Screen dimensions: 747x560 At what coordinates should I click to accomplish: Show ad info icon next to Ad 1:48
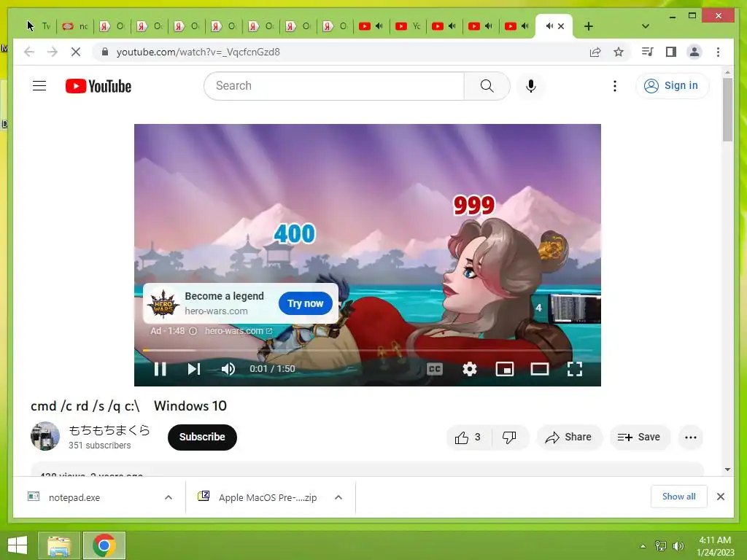click(x=193, y=331)
